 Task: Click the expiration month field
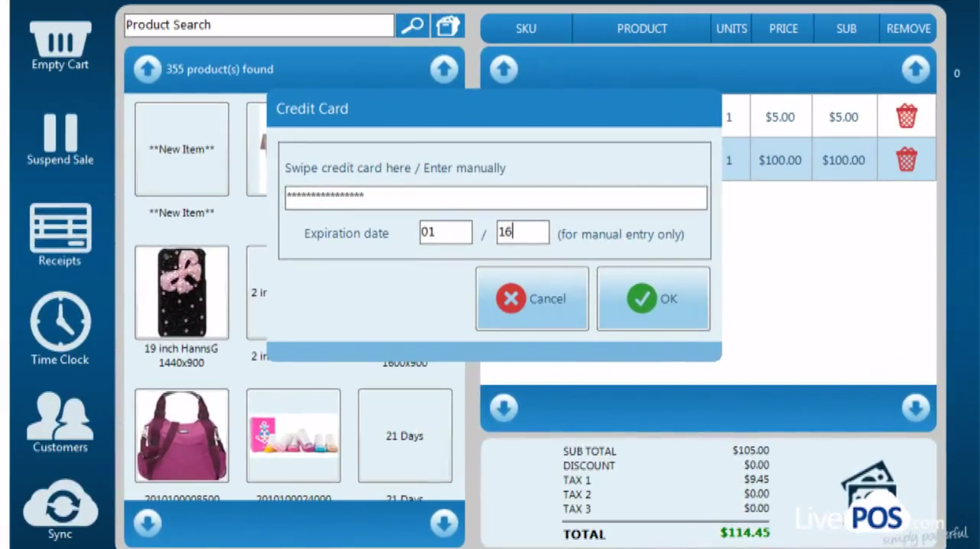(445, 233)
